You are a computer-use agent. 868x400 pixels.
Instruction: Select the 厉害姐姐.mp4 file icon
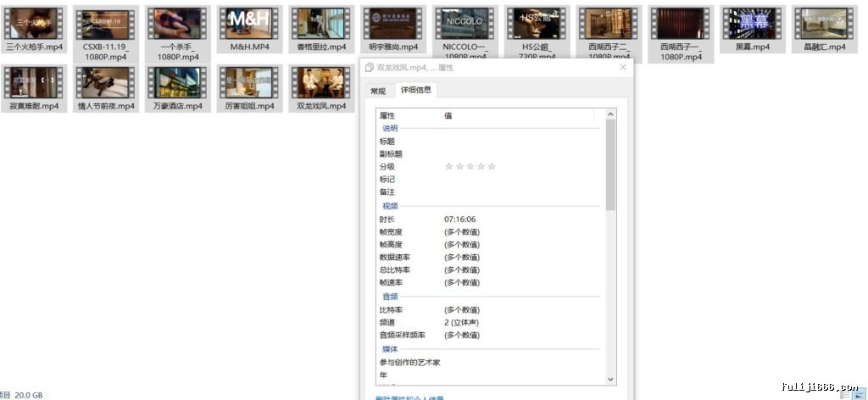click(x=250, y=82)
